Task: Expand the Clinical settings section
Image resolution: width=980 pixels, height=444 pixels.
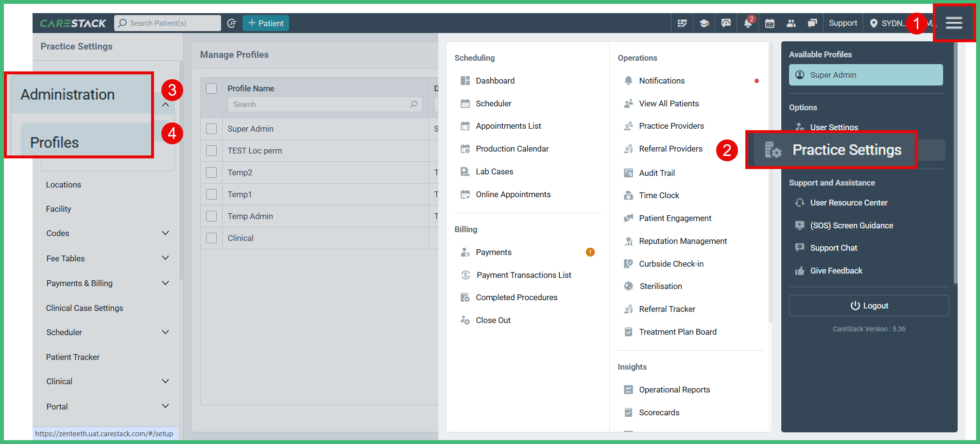Action: pos(165,381)
